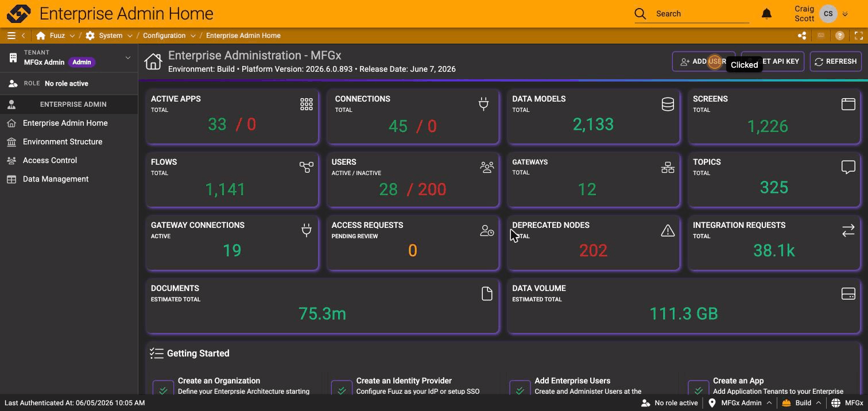Screen dimensions: 868x411
Task: Toggle fullscreen mode icon
Action: 859,36
